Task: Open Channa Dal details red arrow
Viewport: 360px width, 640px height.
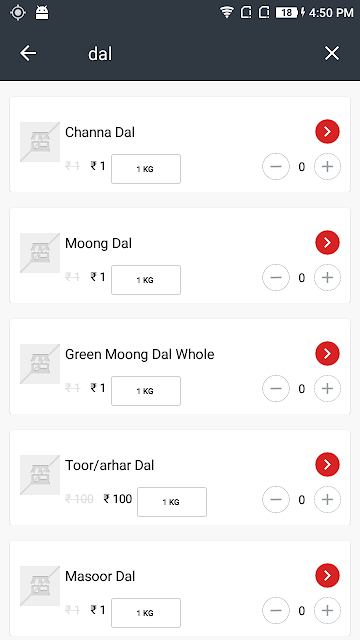Action: [x=327, y=132]
